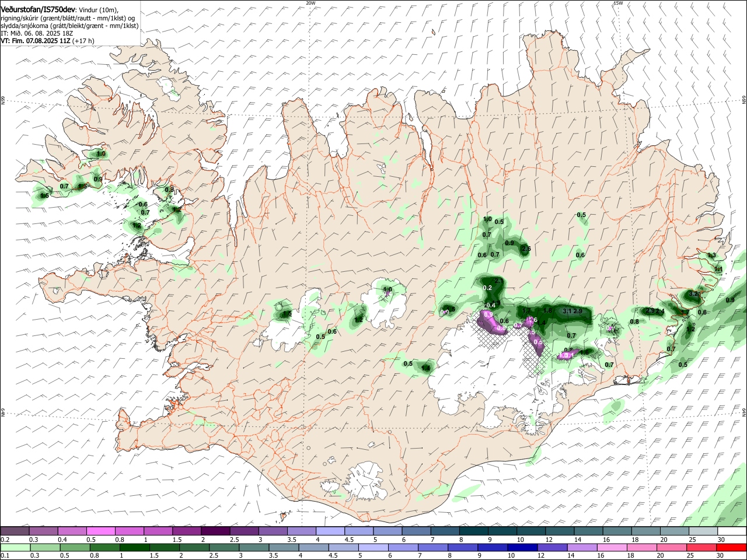Viewport: 747px width, 560px height.
Task: Click the 1.3 precipitation value on east coast
Action: pos(711,256)
